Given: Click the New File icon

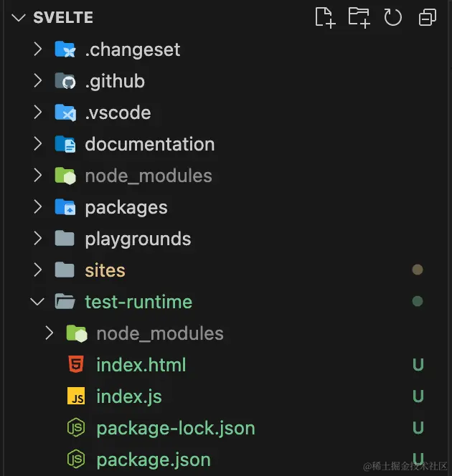Looking at the screenshot, I should point(325,17).
